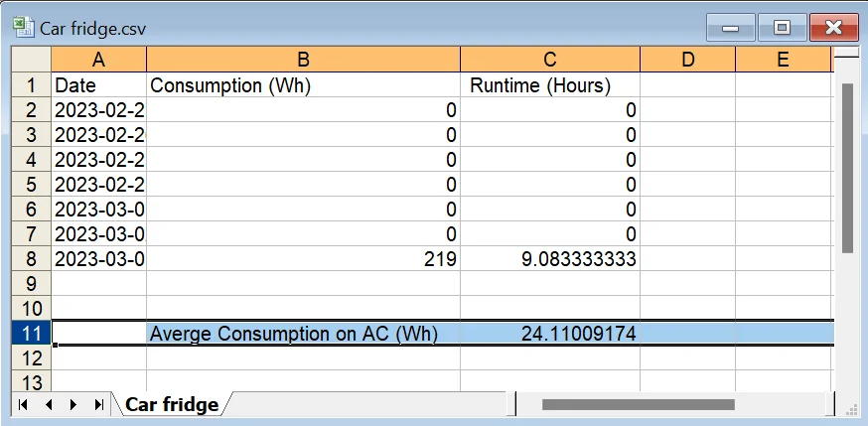The image size is (868, 426).
Task: Click the horizontal scrollbar thumb
Action: pyautogui.click(x=639, y=404)
